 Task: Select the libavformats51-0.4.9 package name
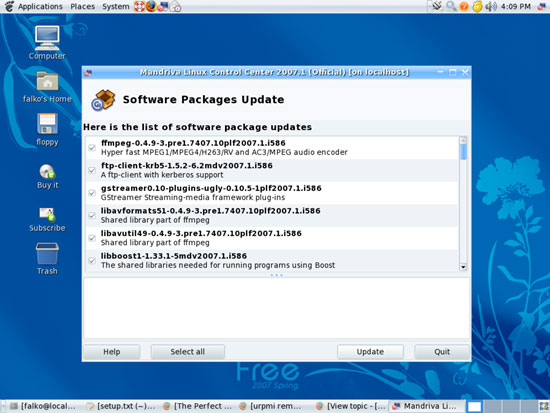point(210,211)
